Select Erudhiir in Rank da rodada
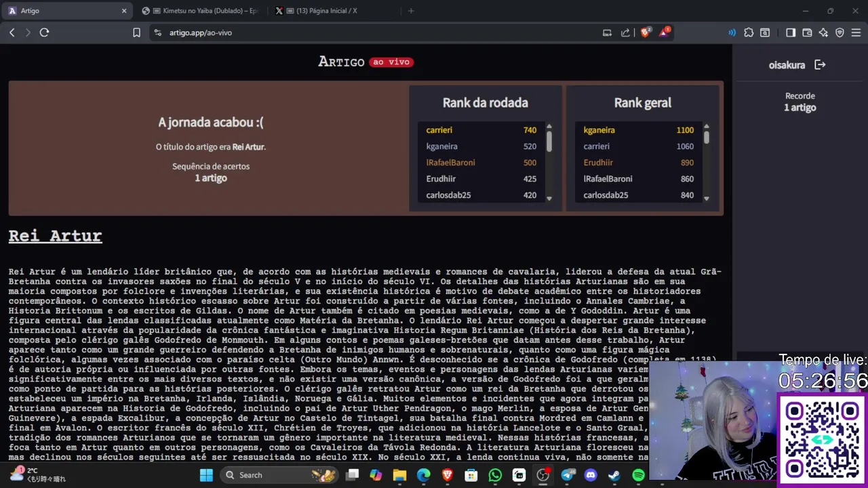 (x=481, y=179)
